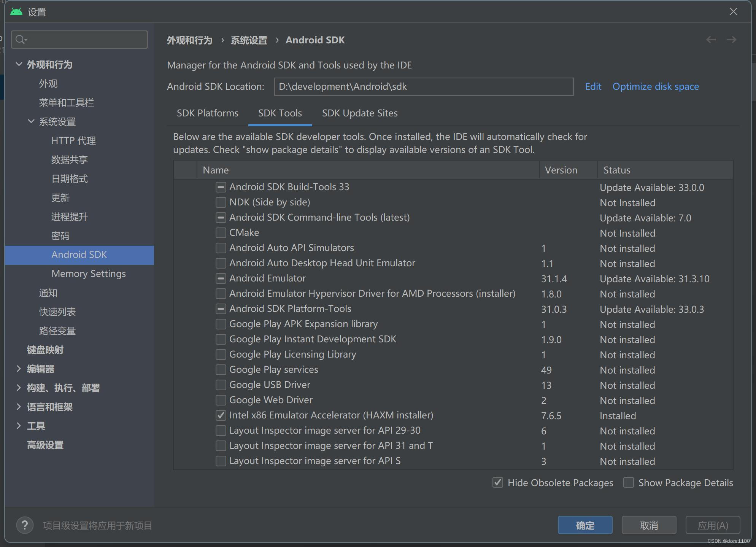Click the forward navigation arrow
The image size is (756, 547).
tap(731, 40)
